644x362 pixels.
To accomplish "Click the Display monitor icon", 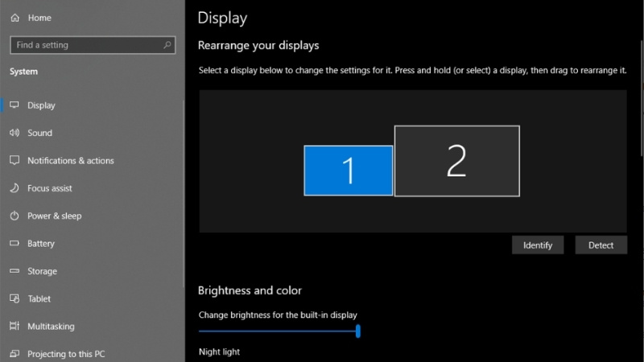I will click(x=14, y=105).
